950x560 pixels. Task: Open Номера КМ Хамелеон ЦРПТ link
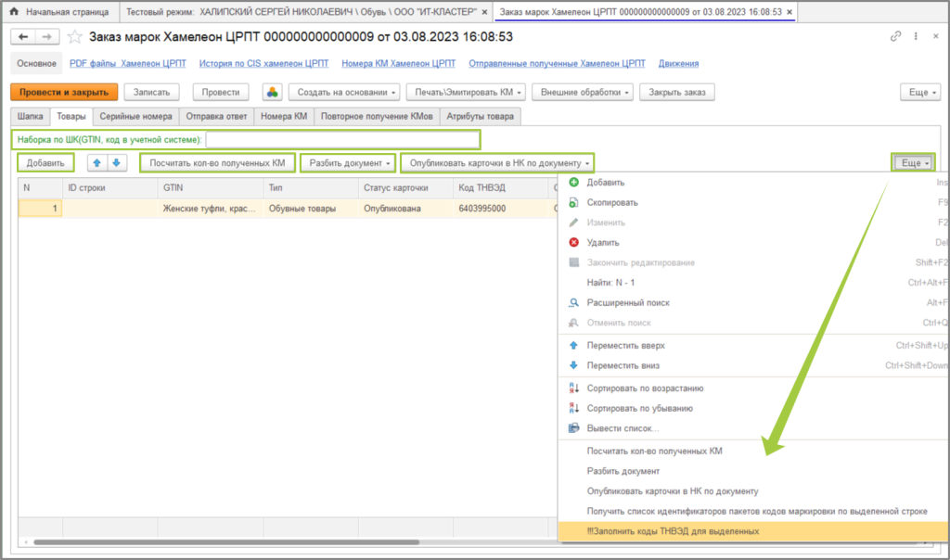pos(398,63)
